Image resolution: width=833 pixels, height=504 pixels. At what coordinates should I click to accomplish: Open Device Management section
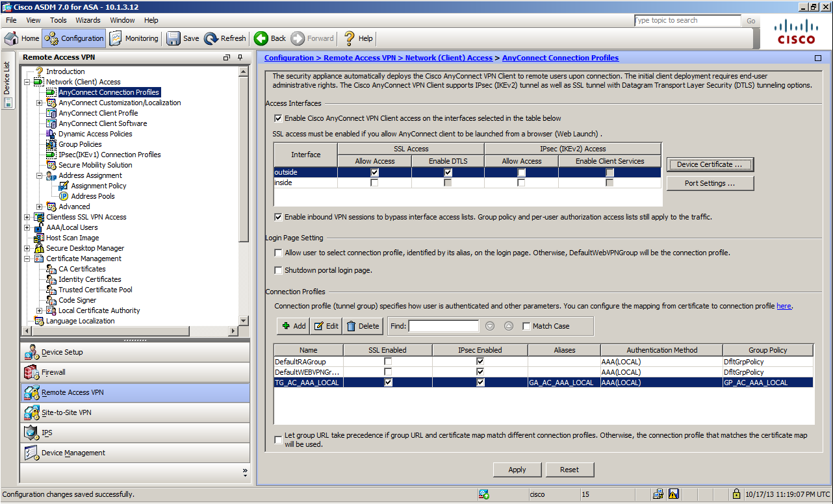point(135,453)
